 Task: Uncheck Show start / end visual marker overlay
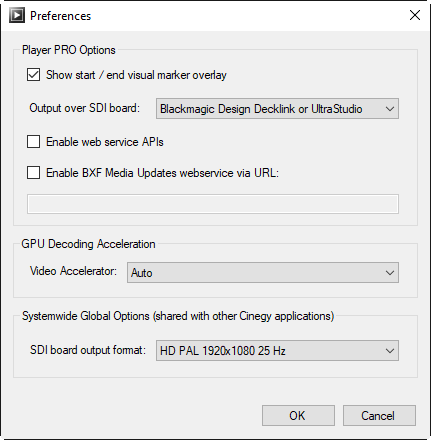(x=33, y=75)
